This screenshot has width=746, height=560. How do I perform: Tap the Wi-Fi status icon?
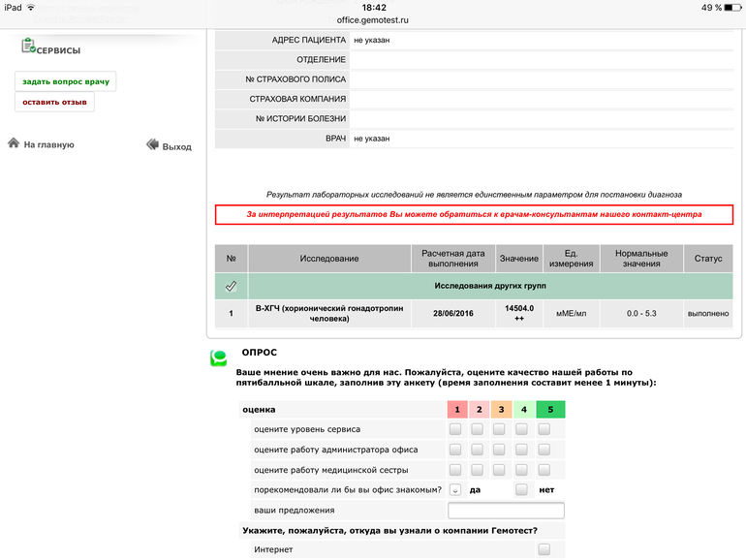31,8
